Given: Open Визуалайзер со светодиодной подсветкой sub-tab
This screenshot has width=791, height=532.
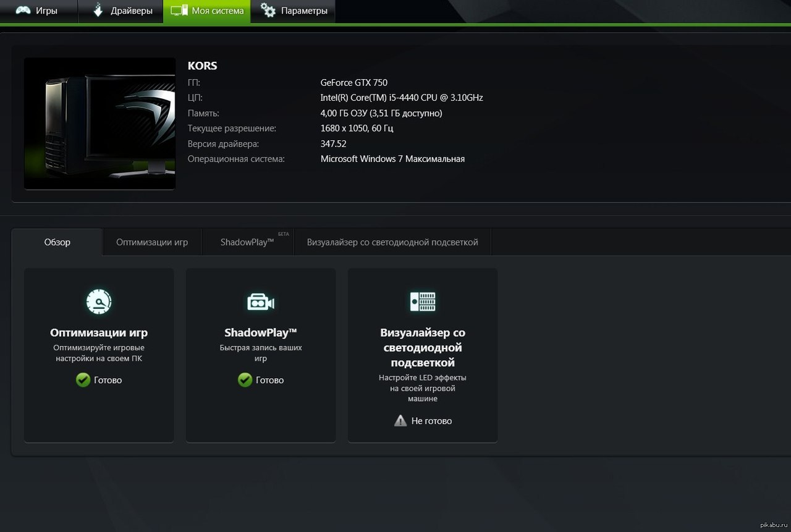Looking at the screenshot, I should [392, 242].
